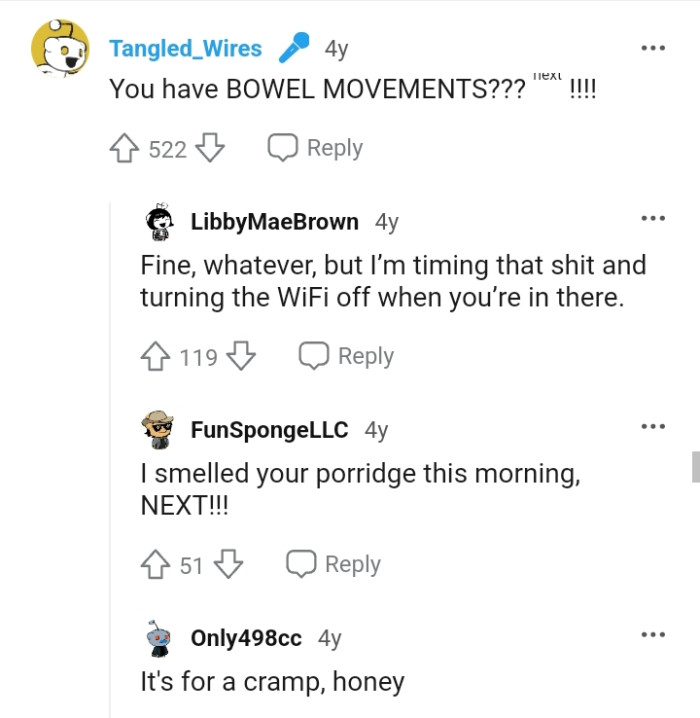Open more options for LibbyMaeBrown comment
This screenshot has width=700, height=718.
(653, 218)
